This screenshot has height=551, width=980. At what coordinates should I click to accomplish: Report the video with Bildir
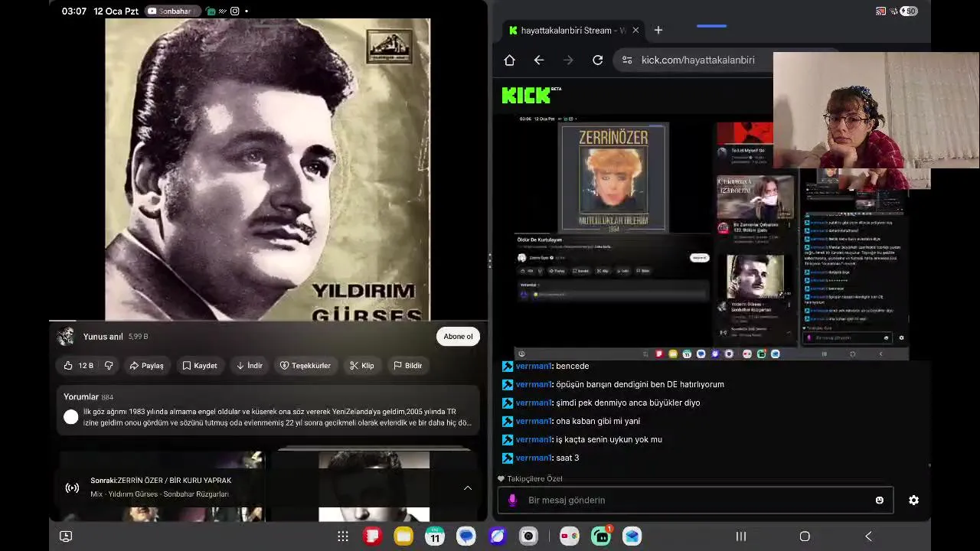[407, 366]
